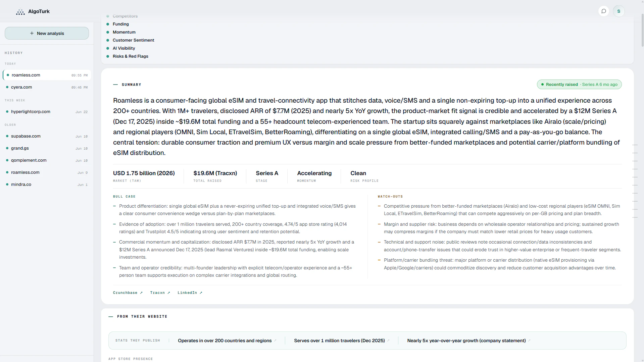This screenshot has width=644, height=362.
Task: Open the user avatar S menu
Action: pos(618,11)
